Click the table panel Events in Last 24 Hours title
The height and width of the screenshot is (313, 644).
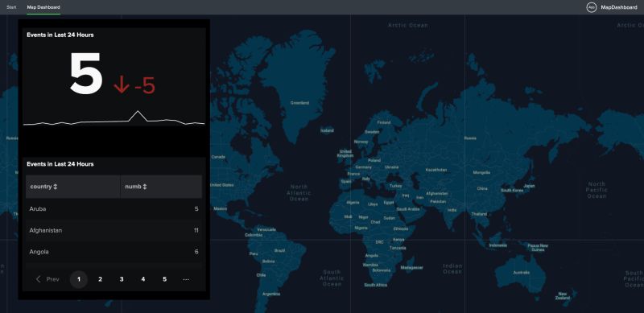(x=60, y=164)
